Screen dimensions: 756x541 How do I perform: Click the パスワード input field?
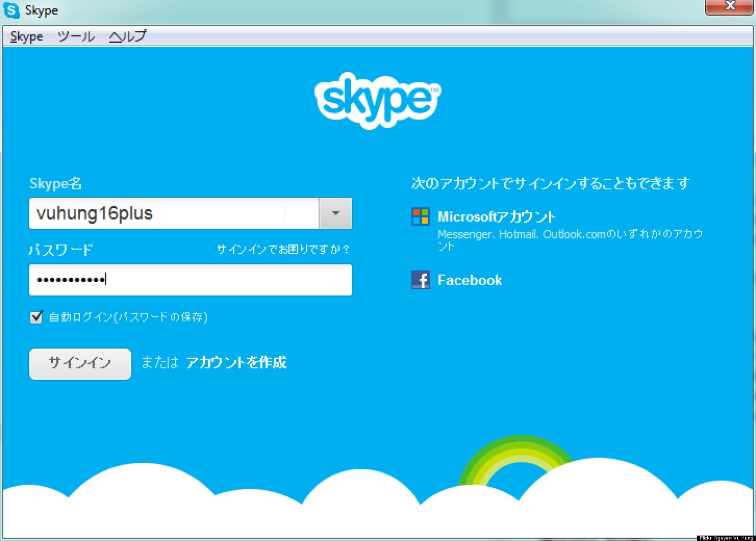click(190, 280)
